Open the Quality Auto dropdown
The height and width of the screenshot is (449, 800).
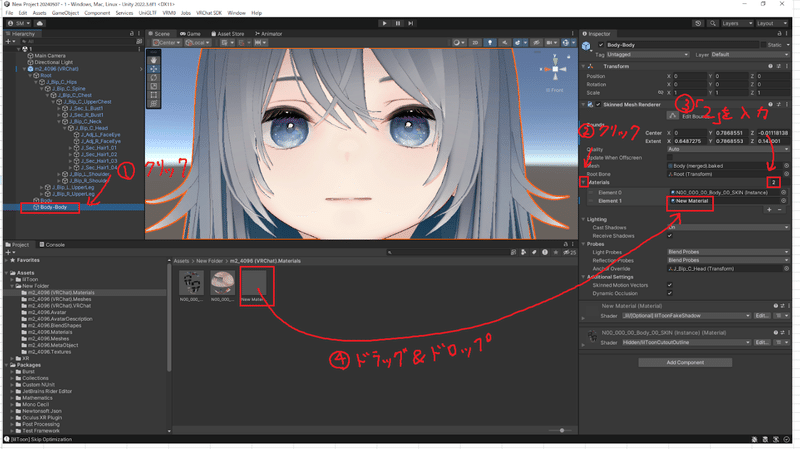point(728,149)
